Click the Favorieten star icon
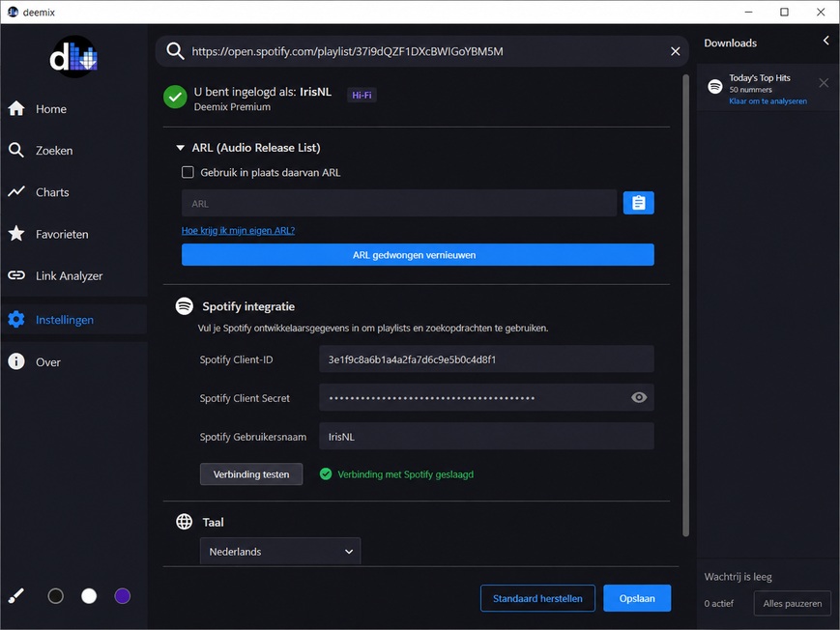The height and width of the screenshot is (630, 840). 16,234
